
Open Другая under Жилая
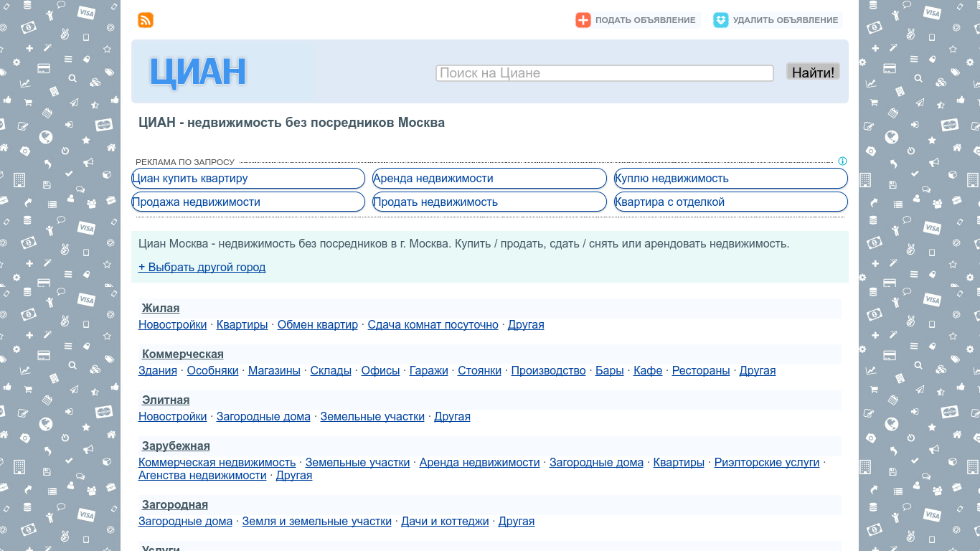point(526,325)
